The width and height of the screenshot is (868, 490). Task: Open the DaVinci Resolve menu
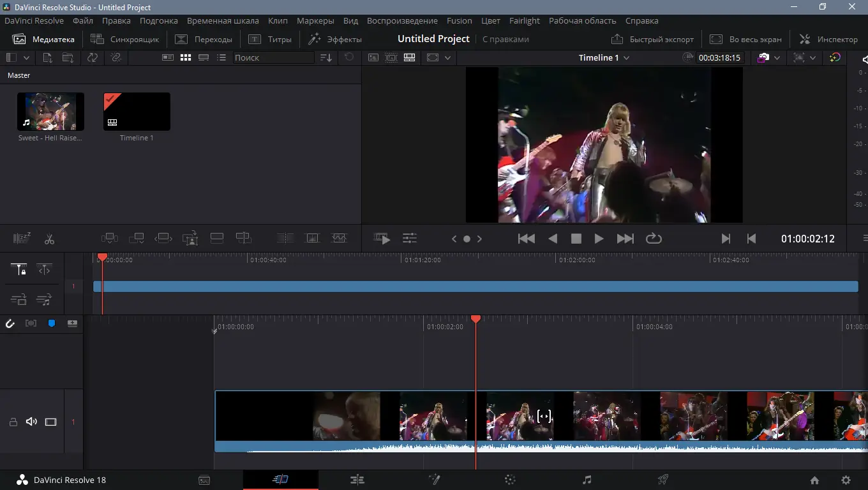[x=34, y=20]
